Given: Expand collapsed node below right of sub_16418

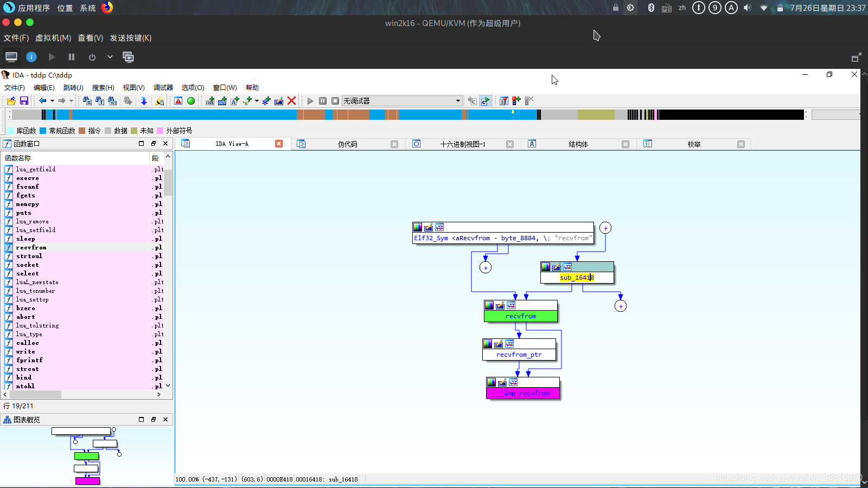Looking at the screenshot, I should (621, 306).
